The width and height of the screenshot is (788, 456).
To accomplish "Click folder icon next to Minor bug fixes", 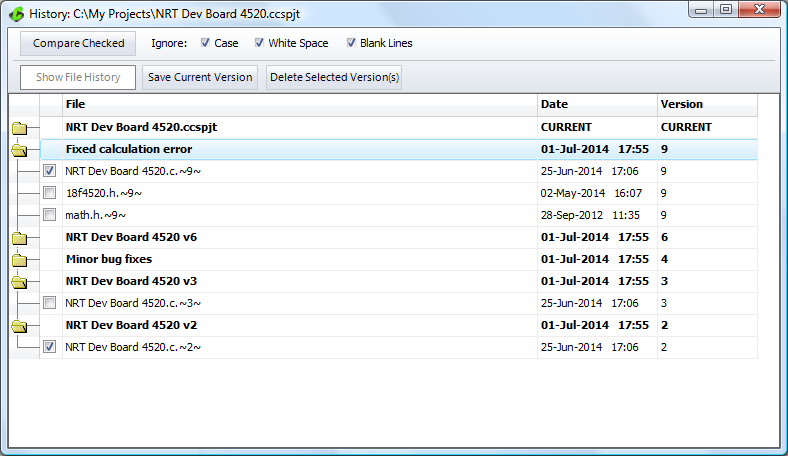I will [x=19, y=260].
